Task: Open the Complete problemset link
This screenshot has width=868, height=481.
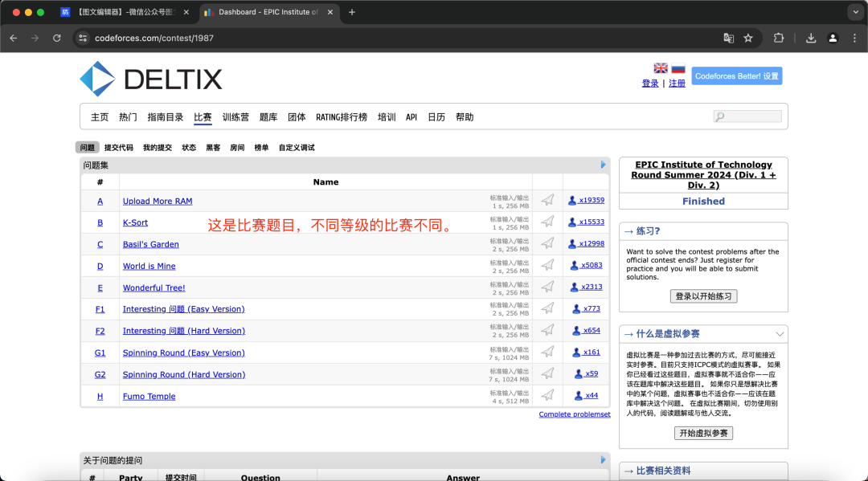Action: click(x=575, y=413)
